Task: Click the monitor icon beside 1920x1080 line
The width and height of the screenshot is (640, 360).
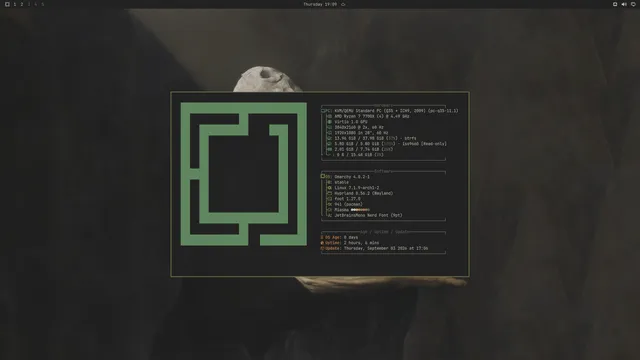Action: [329, 133]
